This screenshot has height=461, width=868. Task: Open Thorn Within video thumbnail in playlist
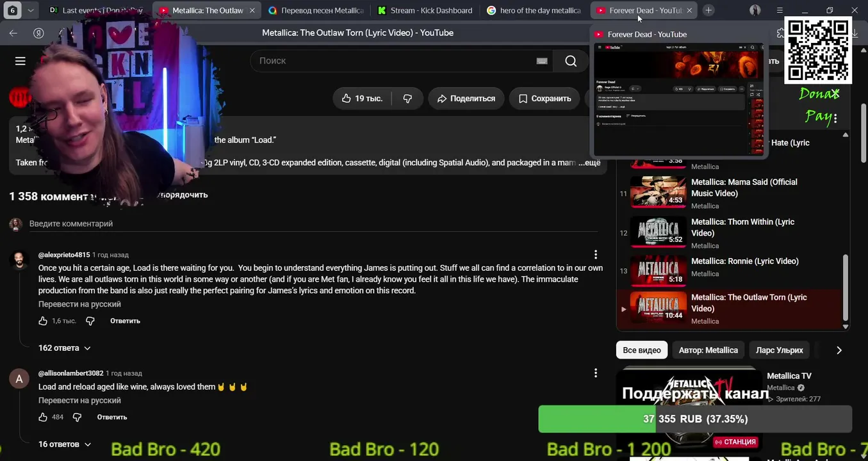[x=658, y=232]
